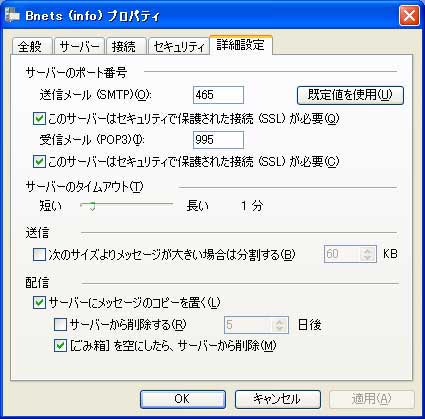Go to the セキュリティ tab
This screenshot has height=419, width=425.
(178, 46)
